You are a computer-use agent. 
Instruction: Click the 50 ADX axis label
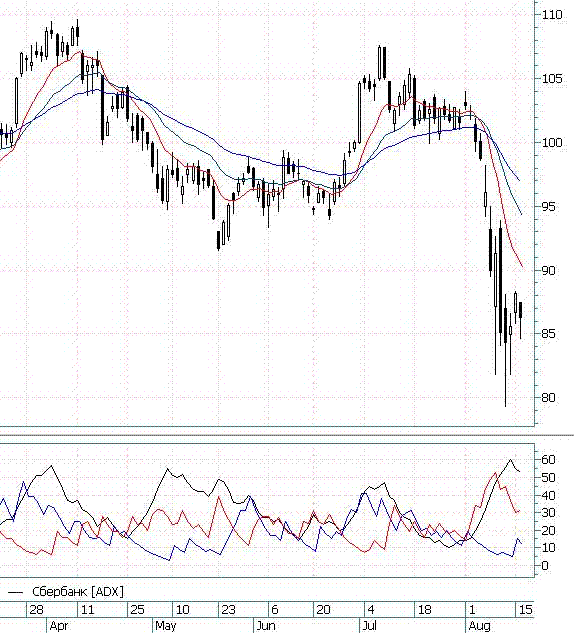tap(549, 478)
